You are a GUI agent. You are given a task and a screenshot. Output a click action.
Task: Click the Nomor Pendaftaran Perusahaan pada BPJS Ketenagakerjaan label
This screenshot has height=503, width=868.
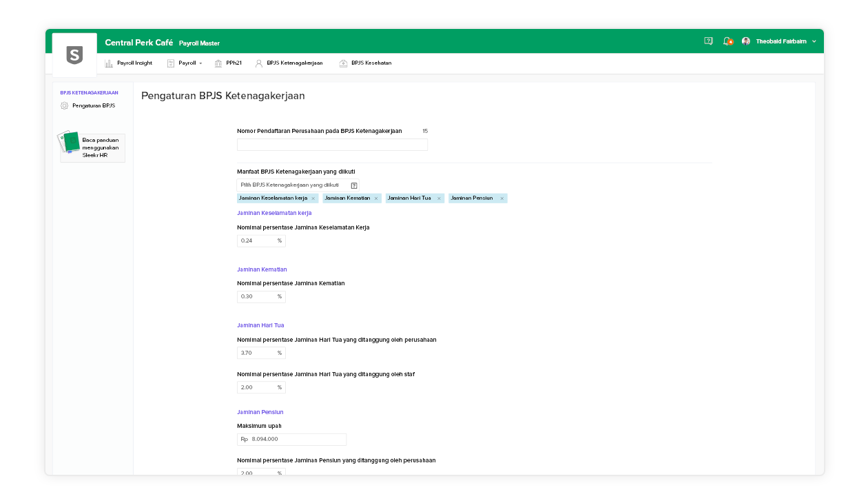pos(320,131)
